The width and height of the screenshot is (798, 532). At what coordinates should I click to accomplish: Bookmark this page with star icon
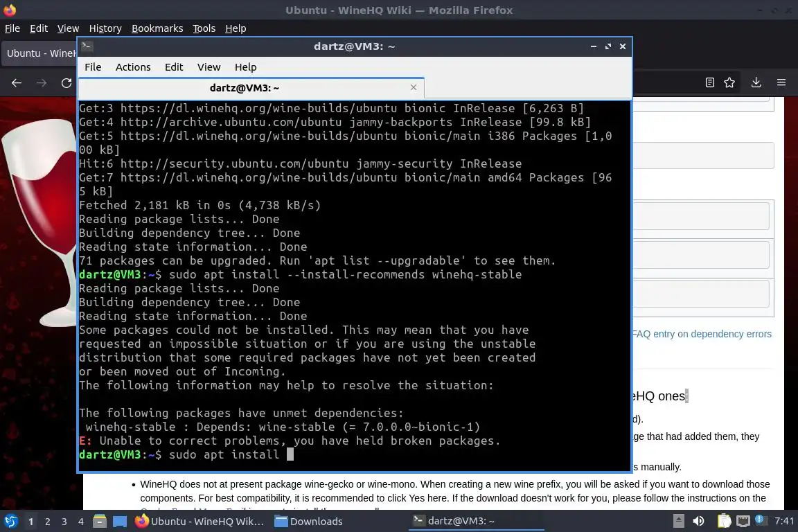tap(729, 82)
